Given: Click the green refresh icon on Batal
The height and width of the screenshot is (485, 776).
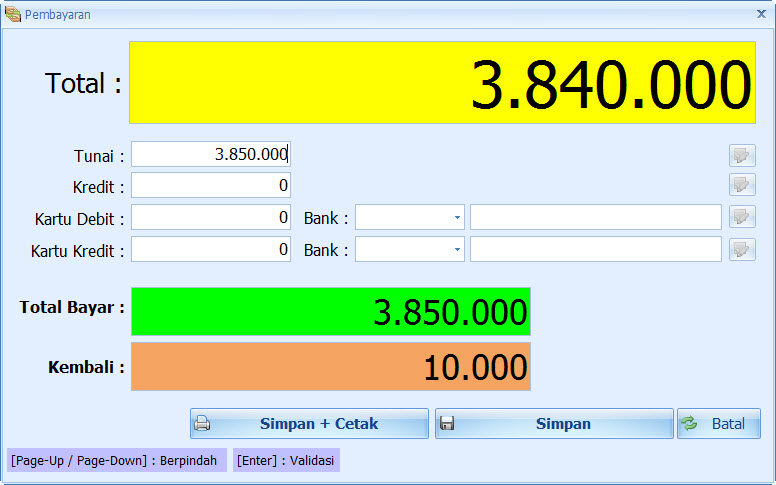Looking at the screenshot, I should point(689,423).
